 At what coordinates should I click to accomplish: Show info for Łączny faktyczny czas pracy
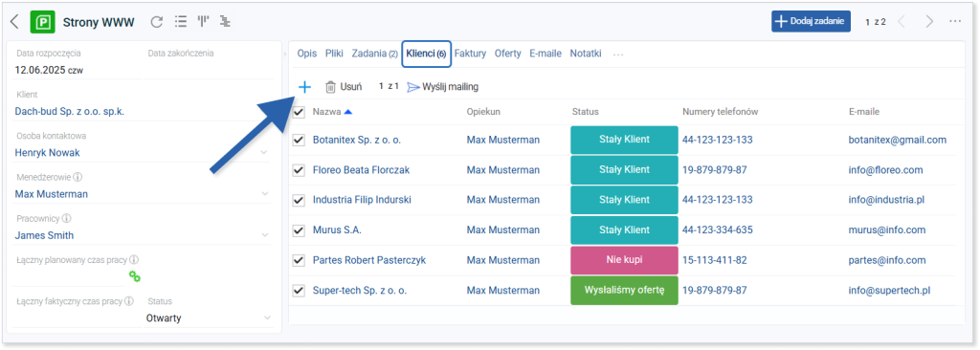tap(129, 301)
